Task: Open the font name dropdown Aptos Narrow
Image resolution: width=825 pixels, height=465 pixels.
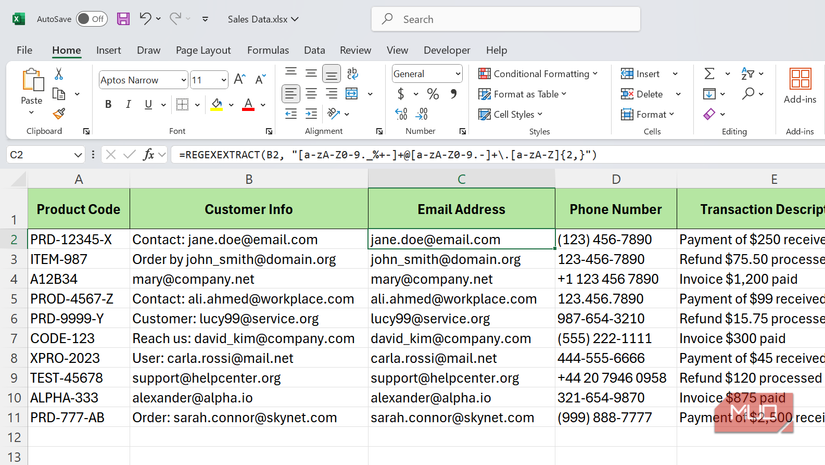Action: point(183,80)
